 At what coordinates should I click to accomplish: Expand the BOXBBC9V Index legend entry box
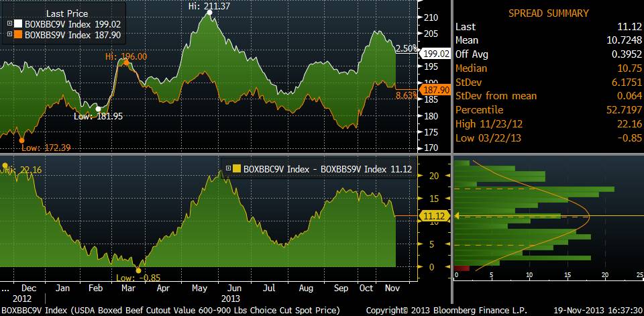[x=9, y=25]
